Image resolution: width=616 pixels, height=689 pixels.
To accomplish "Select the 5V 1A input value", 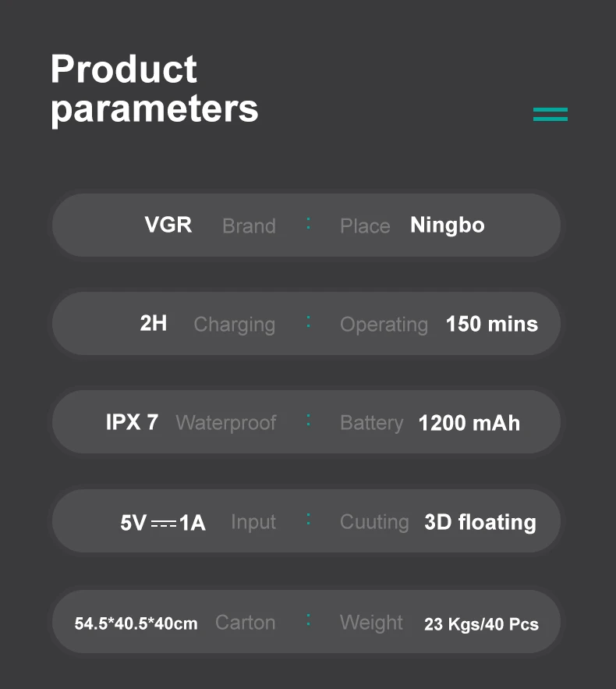I will (x=163, y=522).
